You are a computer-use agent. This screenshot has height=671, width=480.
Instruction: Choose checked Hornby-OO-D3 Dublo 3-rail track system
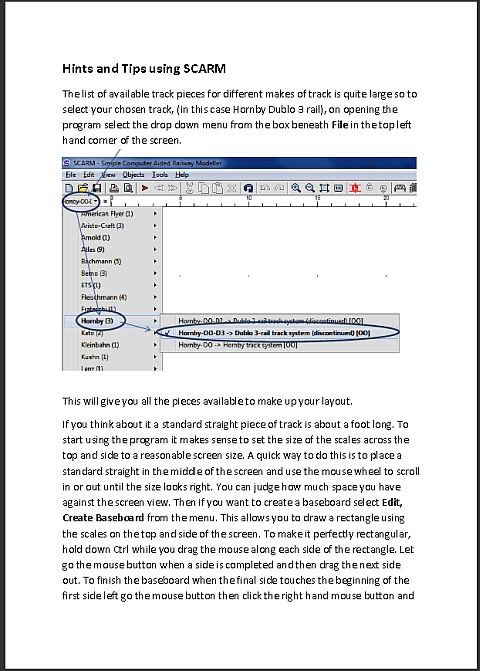click(x=280, y=333)
